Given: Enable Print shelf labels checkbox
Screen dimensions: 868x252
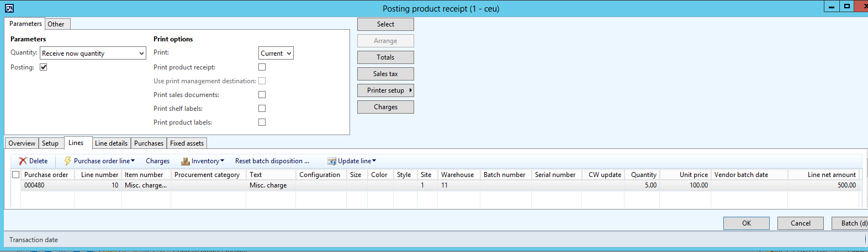Looking at the screenshot, I should click(262, 109).
